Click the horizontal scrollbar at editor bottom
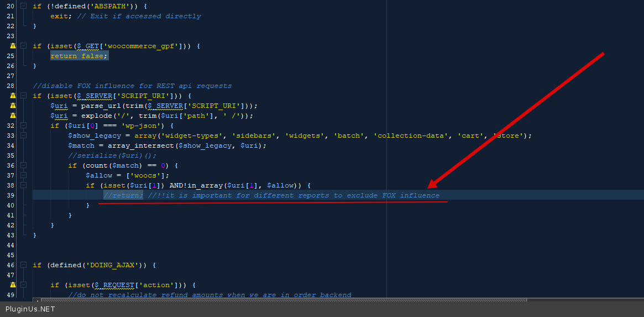This screenshot has height=317, width=644. (x=276, y=300)
